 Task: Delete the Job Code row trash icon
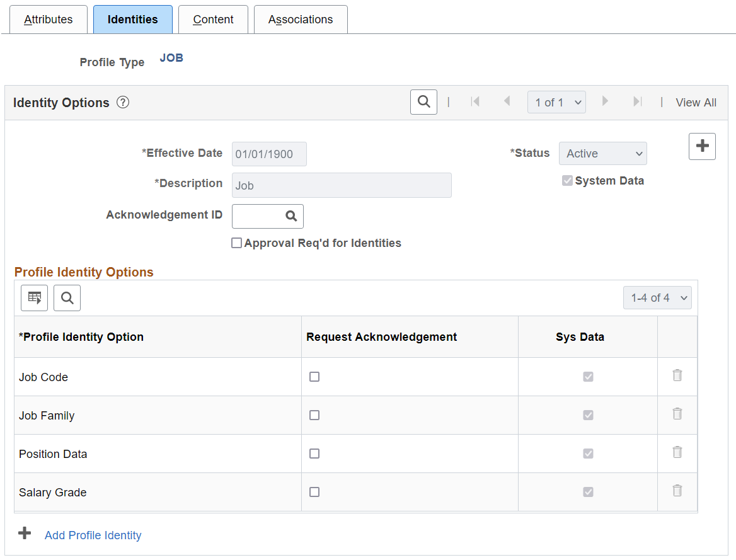677,375
